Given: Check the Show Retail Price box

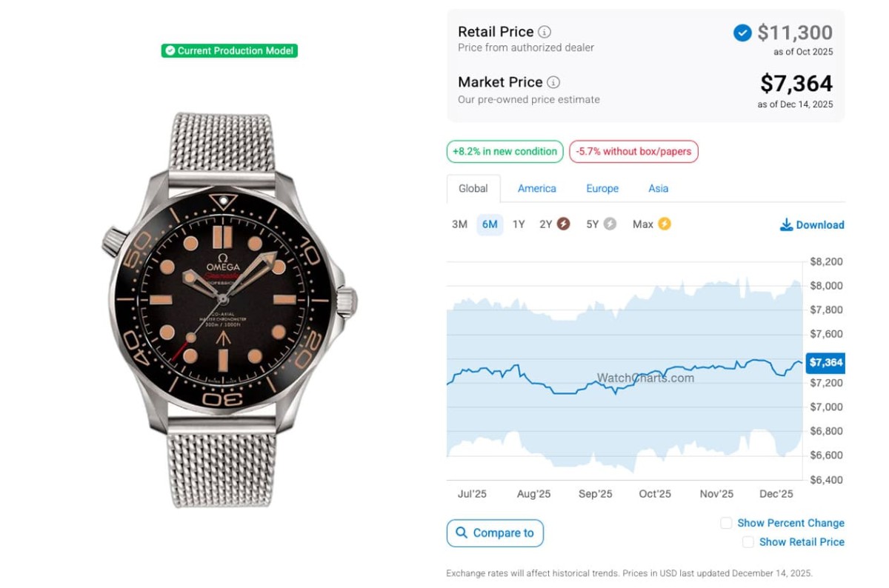Looking at the screenshot, I should (x=748, y=542).
